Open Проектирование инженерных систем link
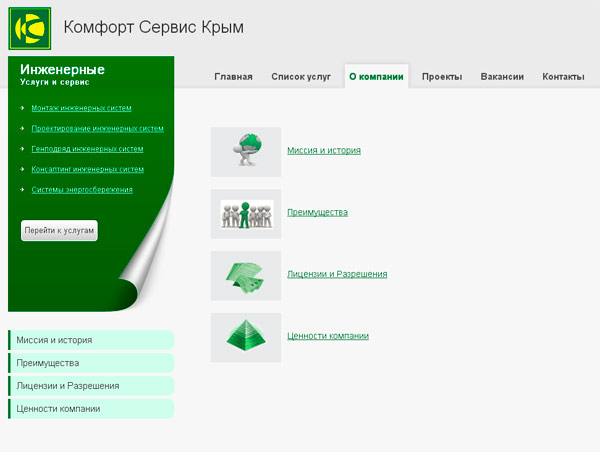 pos(97,128)
